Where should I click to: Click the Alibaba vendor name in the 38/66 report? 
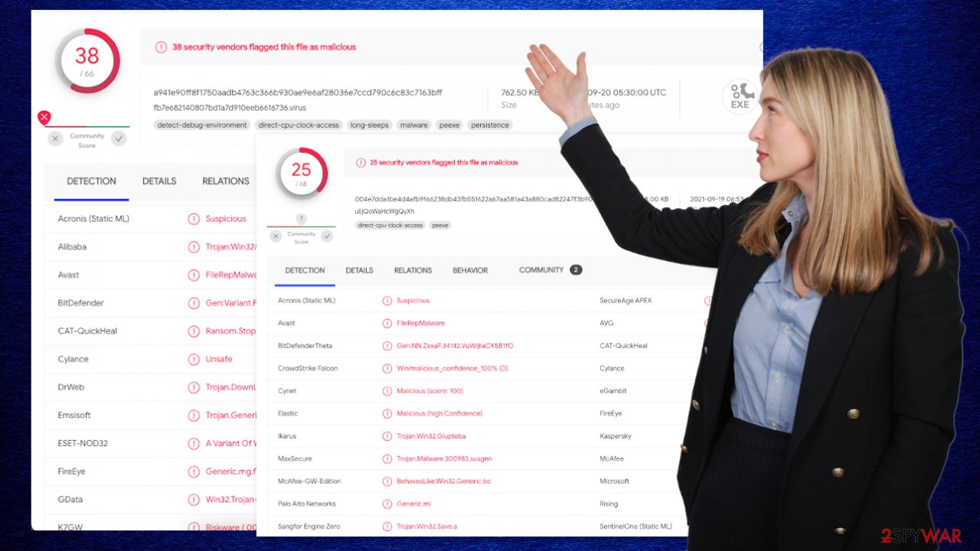click(72, 246)
